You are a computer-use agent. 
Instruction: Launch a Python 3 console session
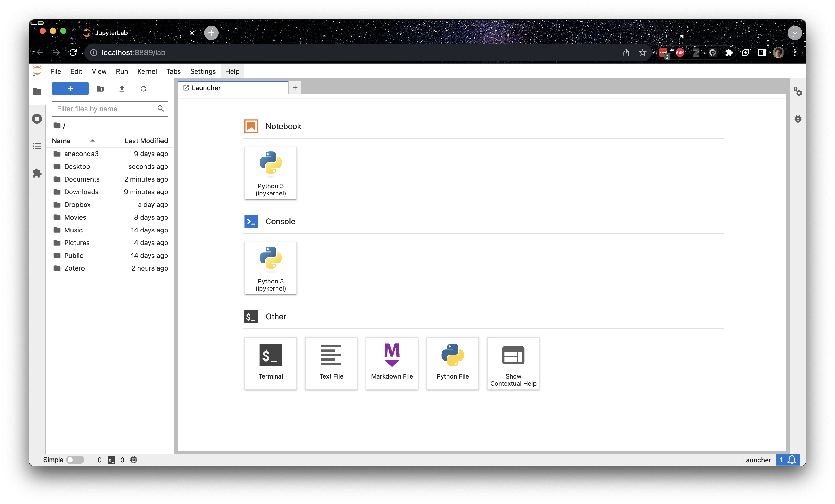point(270,268)
